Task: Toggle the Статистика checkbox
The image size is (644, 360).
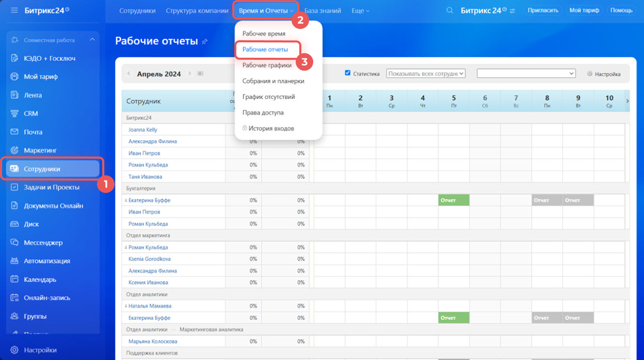Action: [x=347, y=73]
